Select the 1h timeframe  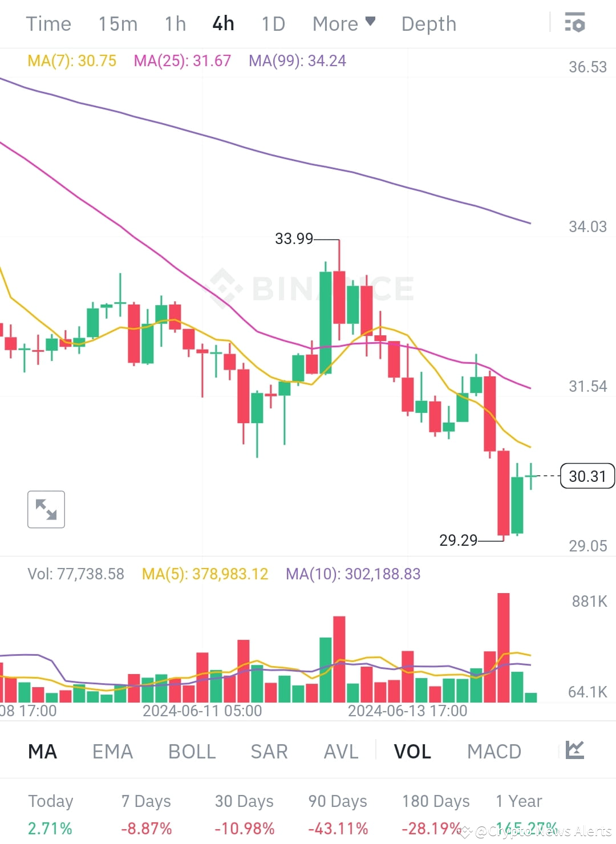(x=175, y=23)
